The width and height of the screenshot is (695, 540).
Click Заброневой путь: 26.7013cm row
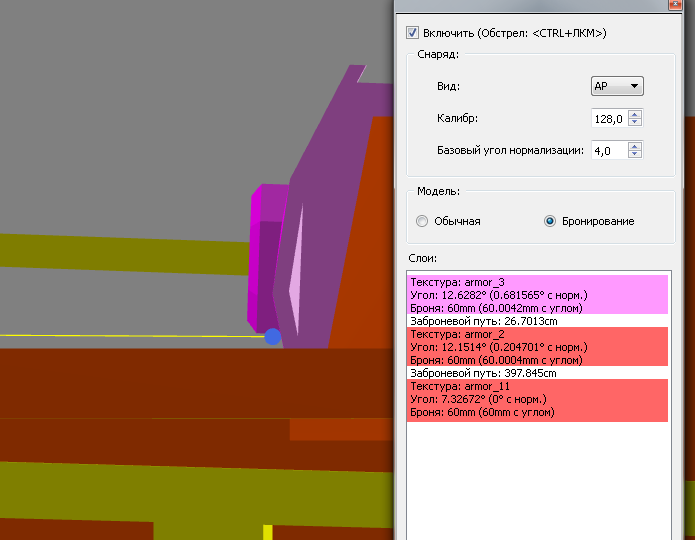coord(537,321)
